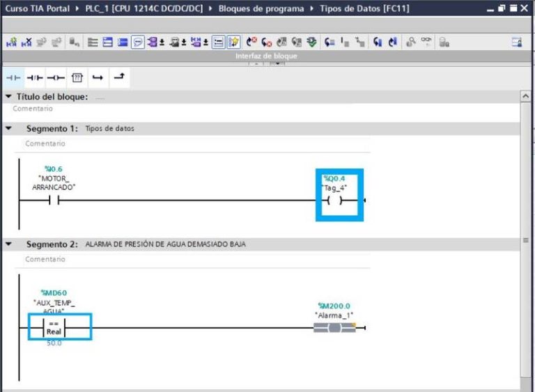
Task: Click the grayed Add row icon
Action: click(56, 42)
